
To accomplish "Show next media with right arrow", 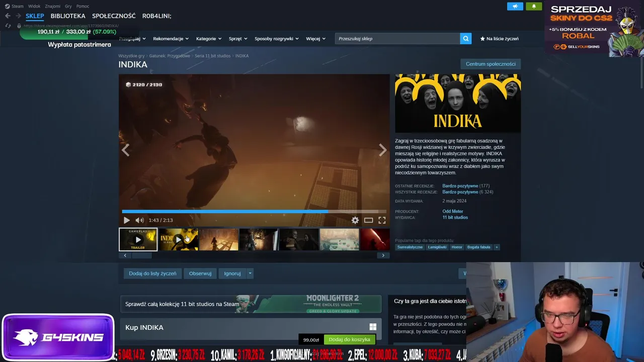I will pos(383,150).
